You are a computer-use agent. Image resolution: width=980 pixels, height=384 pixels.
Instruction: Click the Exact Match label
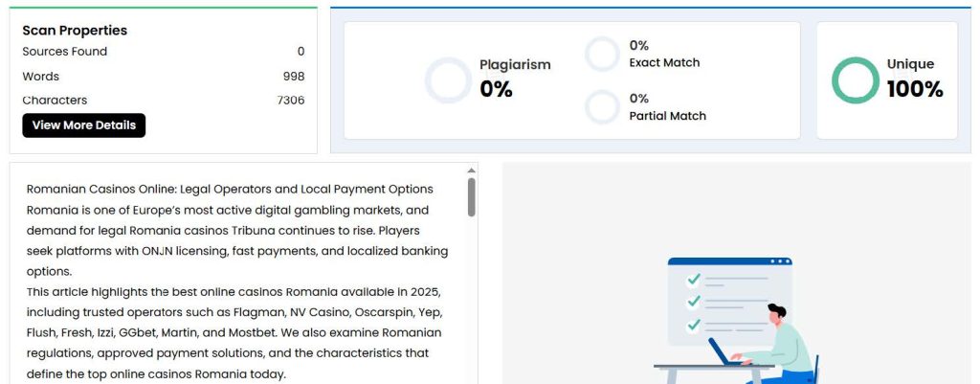pos(664,63)
